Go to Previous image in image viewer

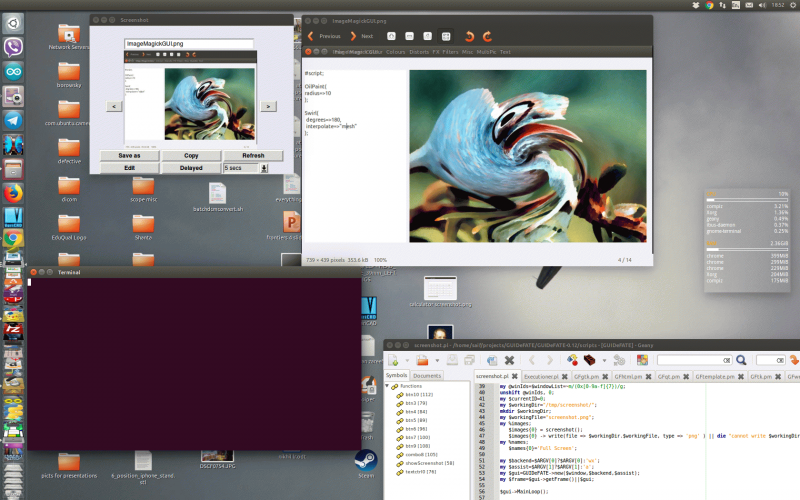point(324,36)
